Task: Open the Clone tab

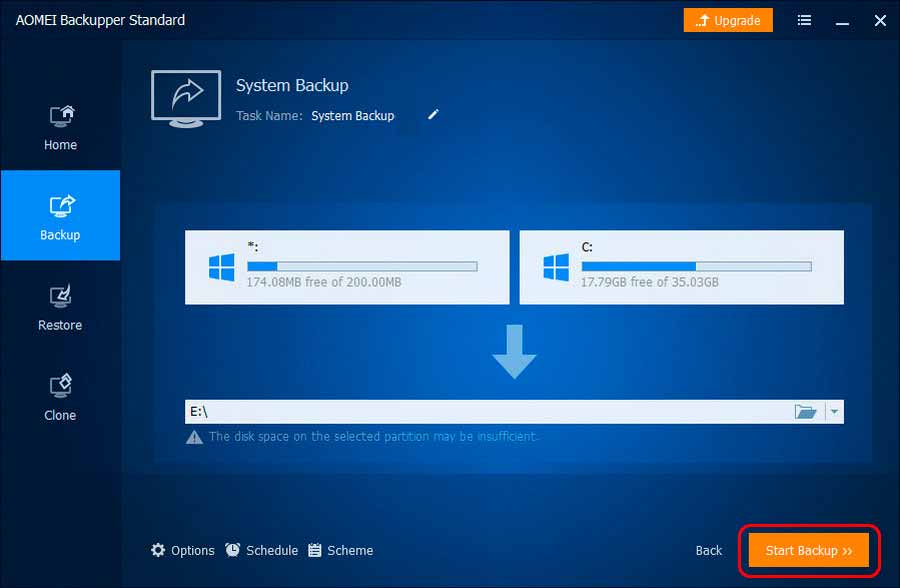Action: [60, 396]
